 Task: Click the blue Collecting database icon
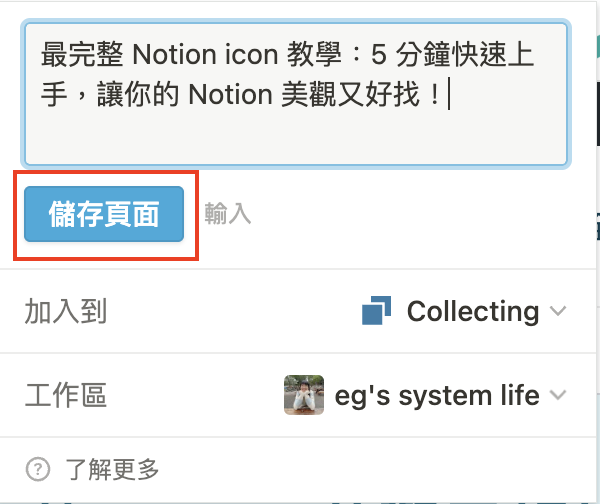coord(376,312)
